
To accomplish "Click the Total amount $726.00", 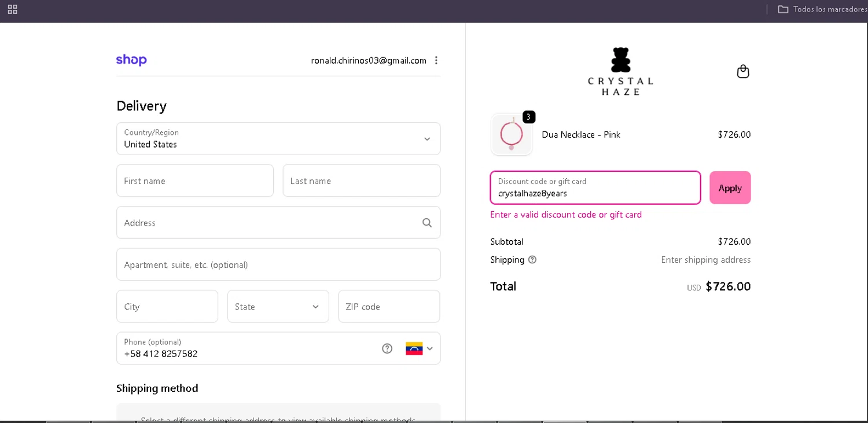I will (728, 286).
